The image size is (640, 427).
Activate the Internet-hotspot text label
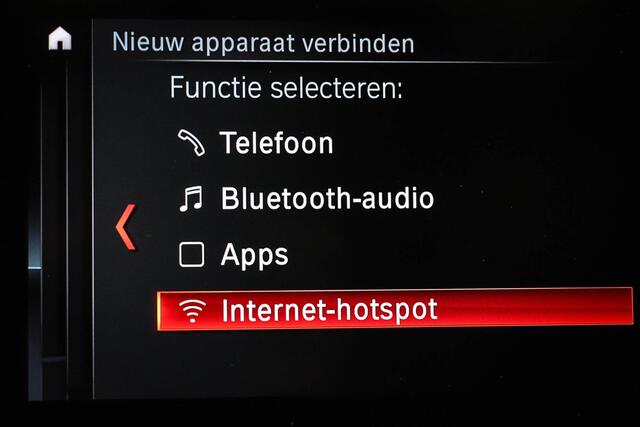pos(329,311)
